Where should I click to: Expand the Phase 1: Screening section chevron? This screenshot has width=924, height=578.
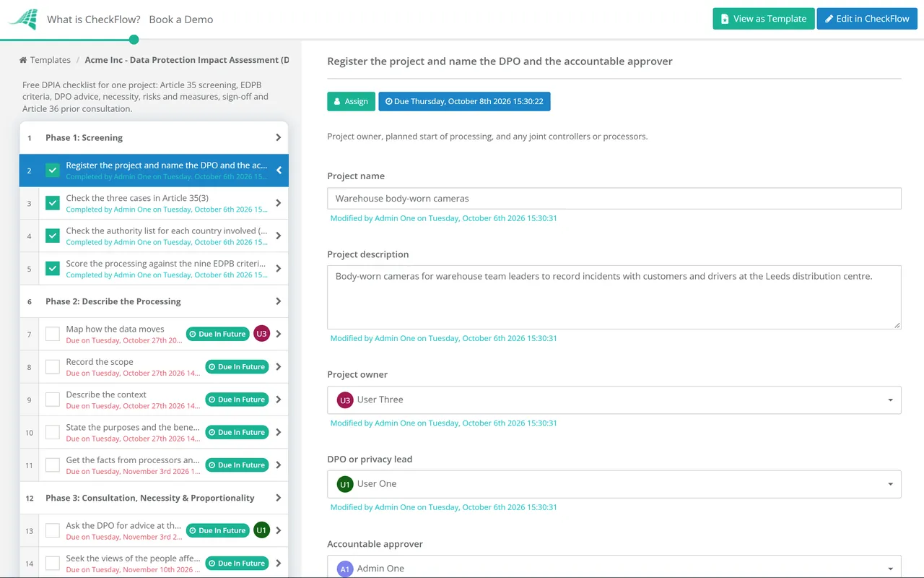pyautogui.click(x=279, y=137)
